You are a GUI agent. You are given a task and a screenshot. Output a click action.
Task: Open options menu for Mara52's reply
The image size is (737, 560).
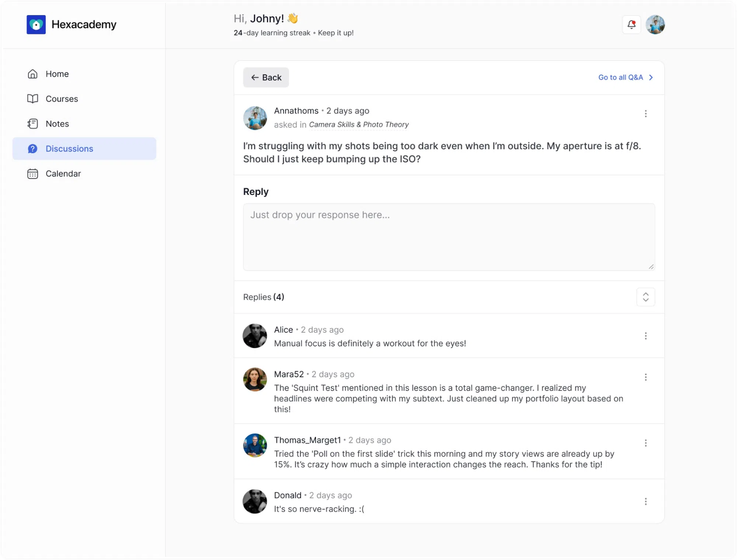(645, 377)
